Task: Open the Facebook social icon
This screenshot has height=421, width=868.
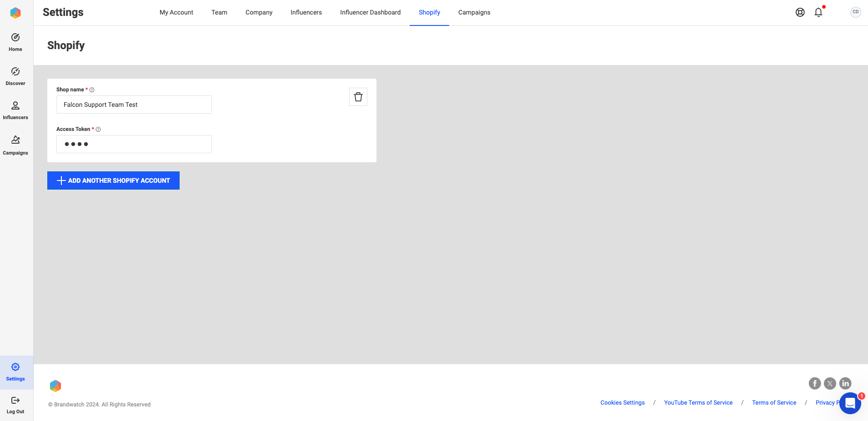Action: (815, 383)
